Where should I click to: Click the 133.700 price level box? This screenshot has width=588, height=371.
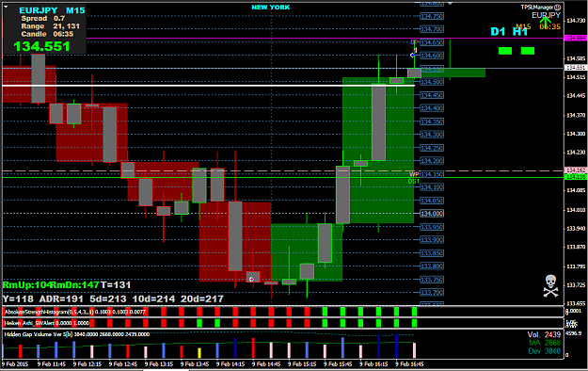[432, 293]
